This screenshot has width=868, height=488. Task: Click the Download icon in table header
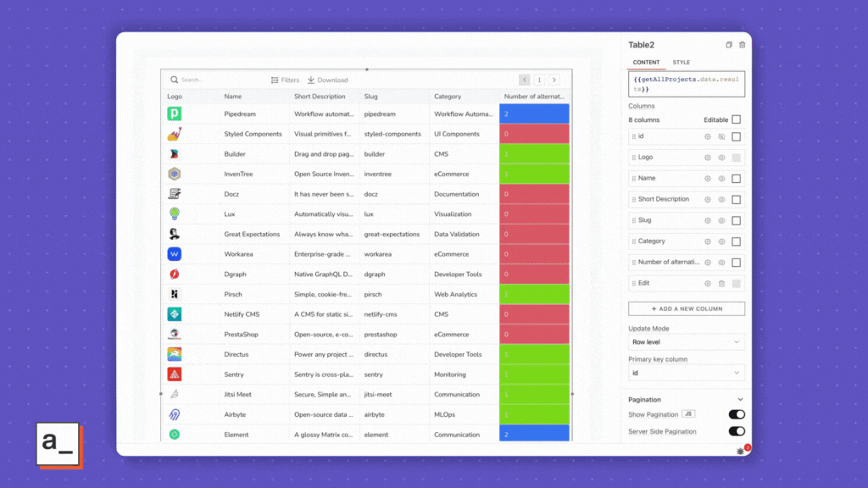[311, 80]
